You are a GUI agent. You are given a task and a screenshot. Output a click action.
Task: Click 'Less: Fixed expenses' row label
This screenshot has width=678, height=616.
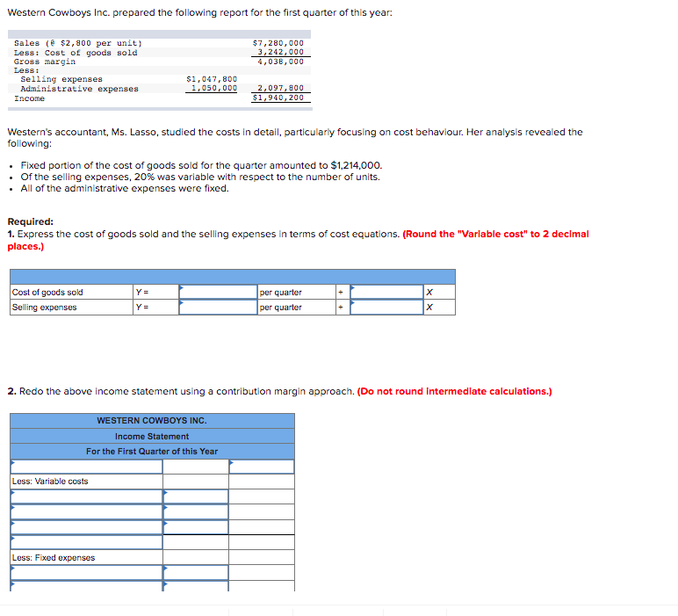(54, 558)
